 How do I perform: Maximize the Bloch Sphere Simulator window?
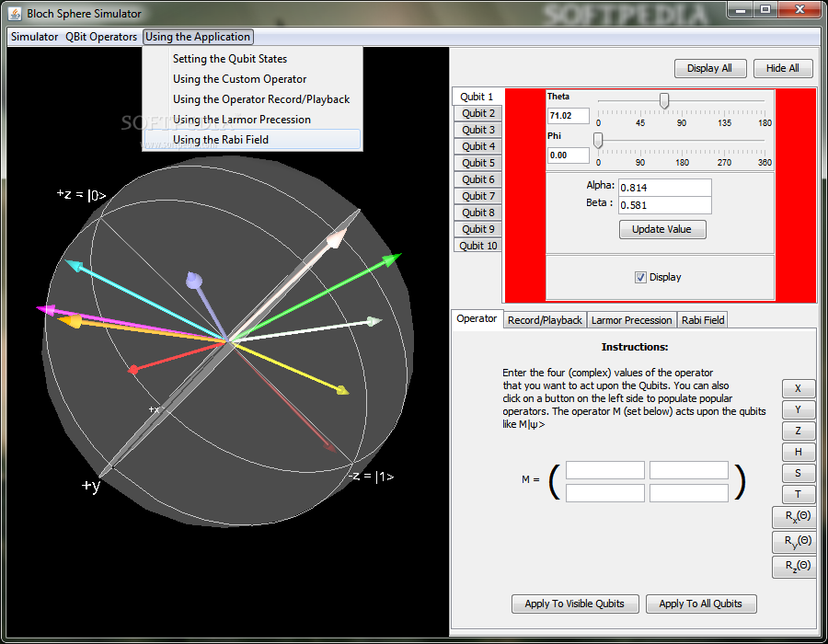coord(765,9)
